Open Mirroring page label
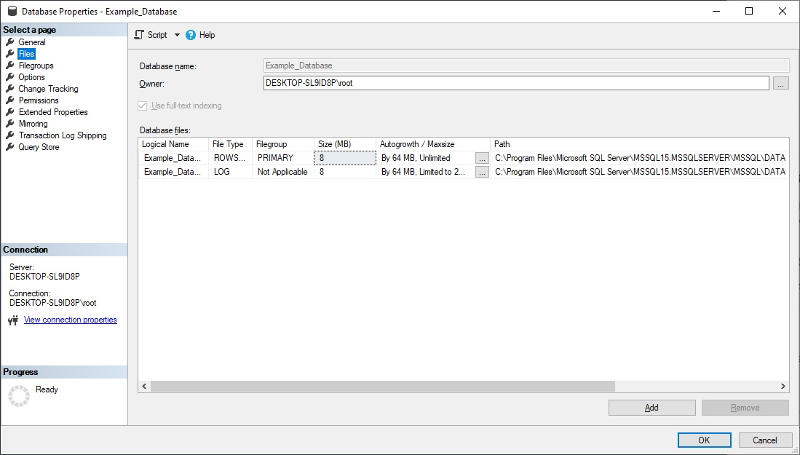Viewport: 800px width, 455px height. [33, 123]
